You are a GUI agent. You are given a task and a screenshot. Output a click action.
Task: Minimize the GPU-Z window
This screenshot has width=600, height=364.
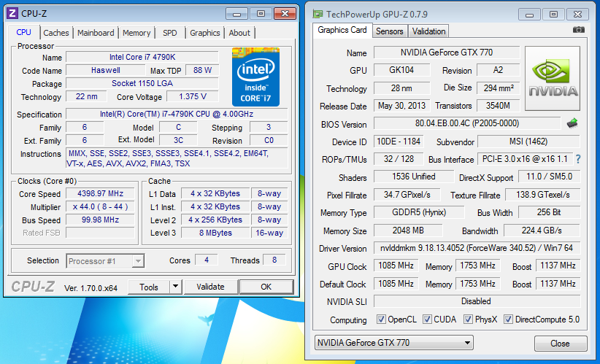tap(530, 15)
